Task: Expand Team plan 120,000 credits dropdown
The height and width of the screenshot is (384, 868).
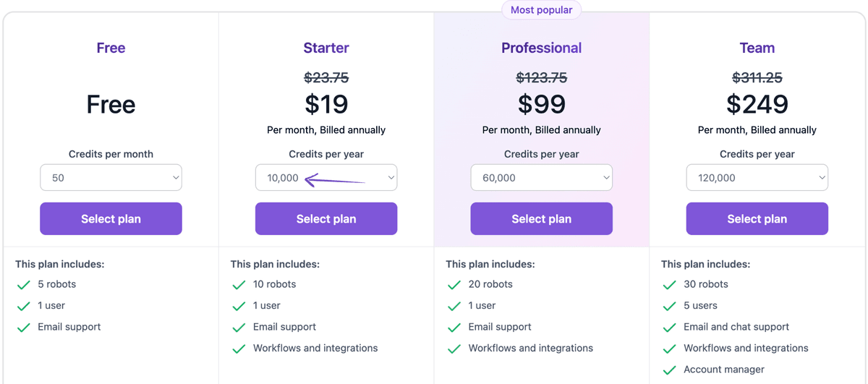Action: pyautogui.click(x=757, y=178)
